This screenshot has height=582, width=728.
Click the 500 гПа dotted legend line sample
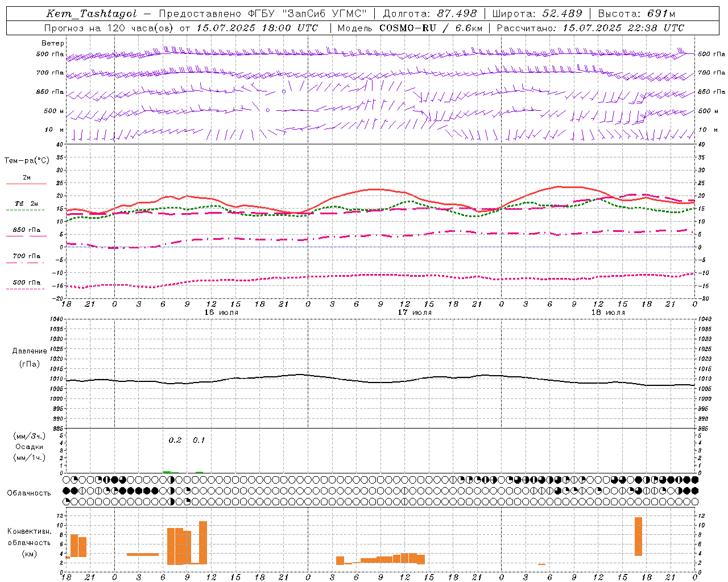[x=25, y=289]
